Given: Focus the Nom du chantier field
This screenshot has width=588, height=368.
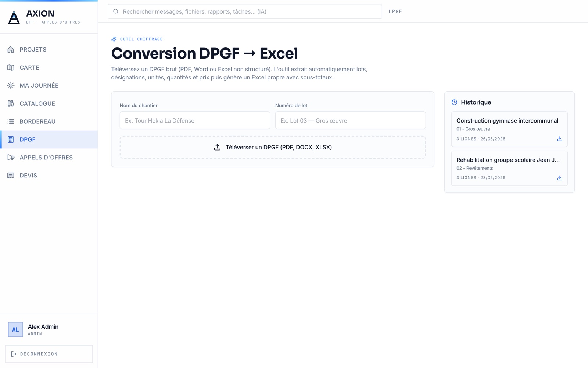Looking at the screenshot, I should (195, 120).
